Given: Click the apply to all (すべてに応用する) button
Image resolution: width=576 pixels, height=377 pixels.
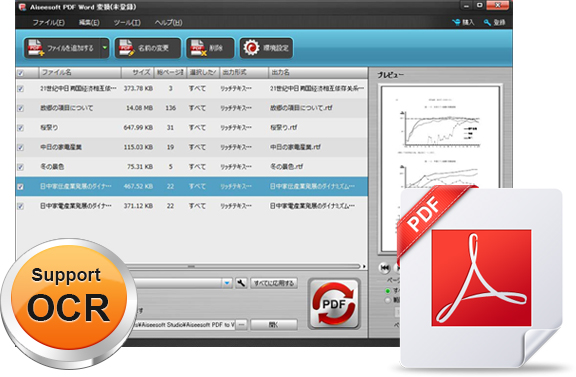Looking at the screenshot, I should coord(274,283).
